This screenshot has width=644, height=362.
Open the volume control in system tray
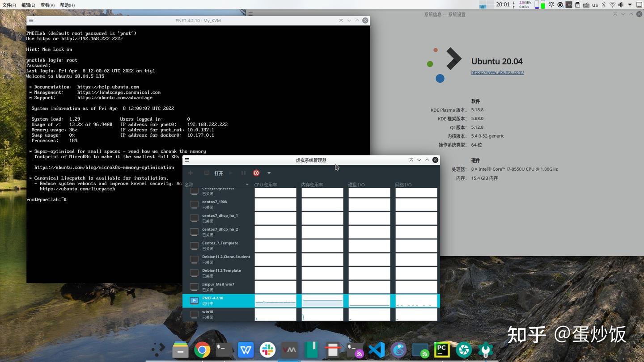tap(621, 4)
